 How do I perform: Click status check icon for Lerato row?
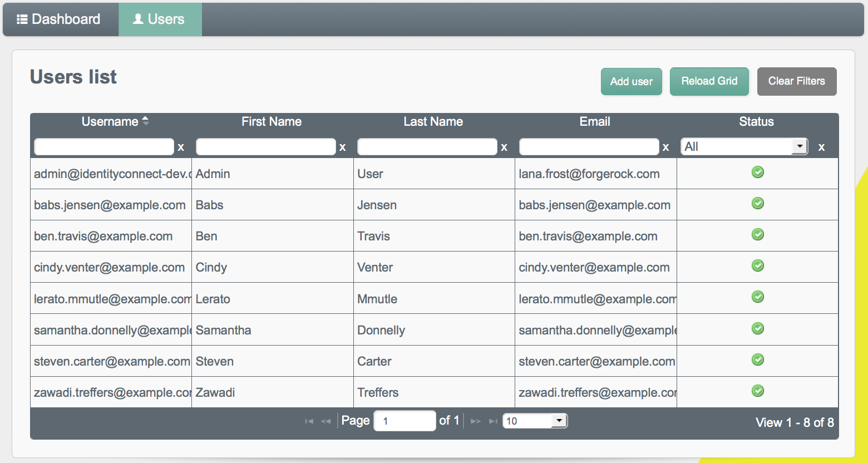[758, 297]
